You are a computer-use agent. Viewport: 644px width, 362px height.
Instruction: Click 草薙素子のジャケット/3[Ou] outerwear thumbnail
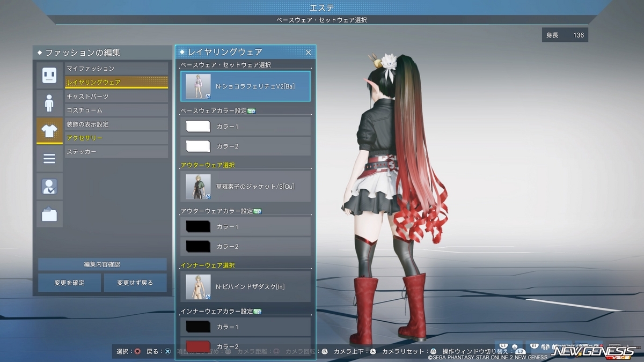[198, 187]
